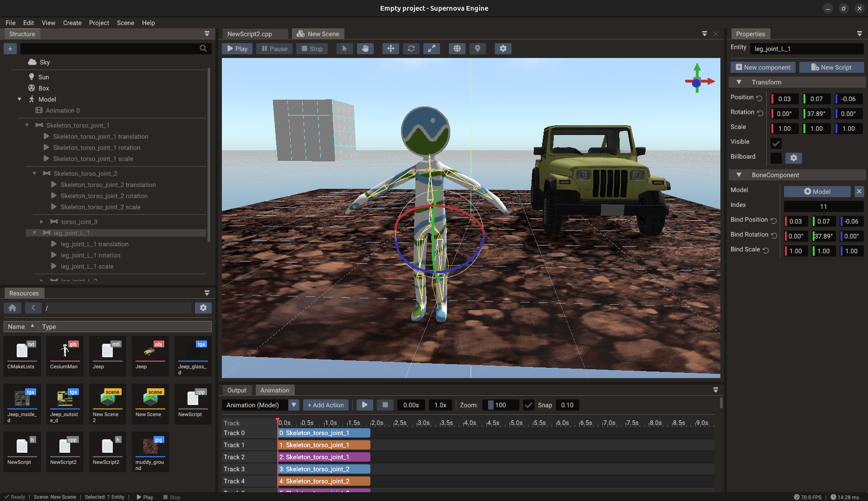Open the Project menu

tap(99, 23)
